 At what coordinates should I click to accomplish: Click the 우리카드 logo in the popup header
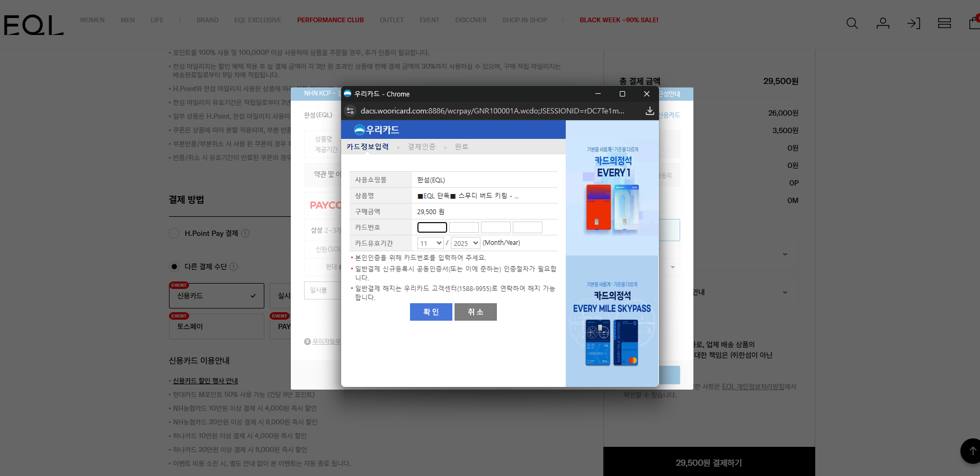377,130
